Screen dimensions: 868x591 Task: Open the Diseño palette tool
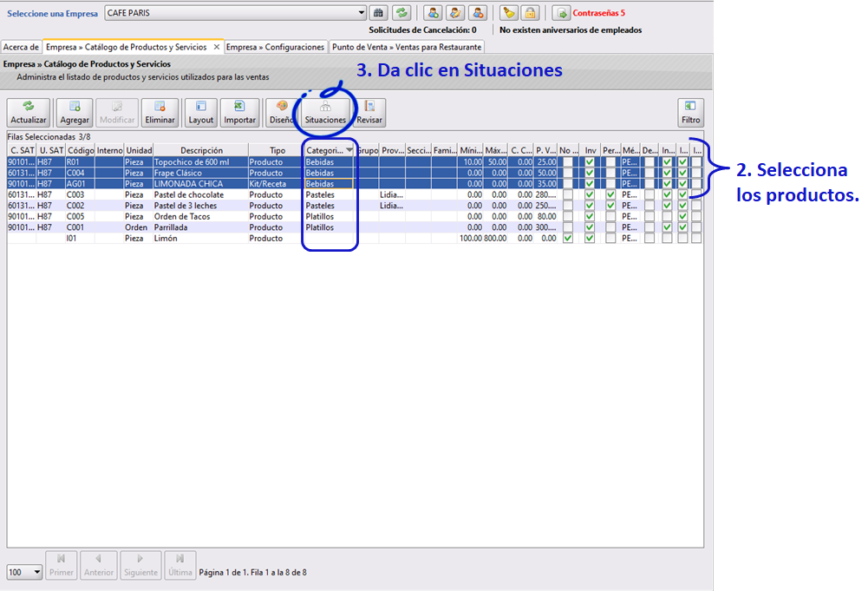(x=281, y=113)
